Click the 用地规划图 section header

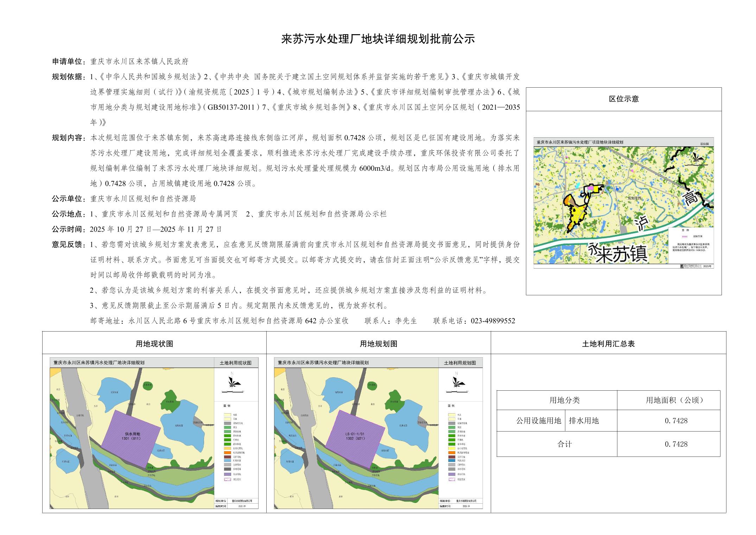coord(379,344)
